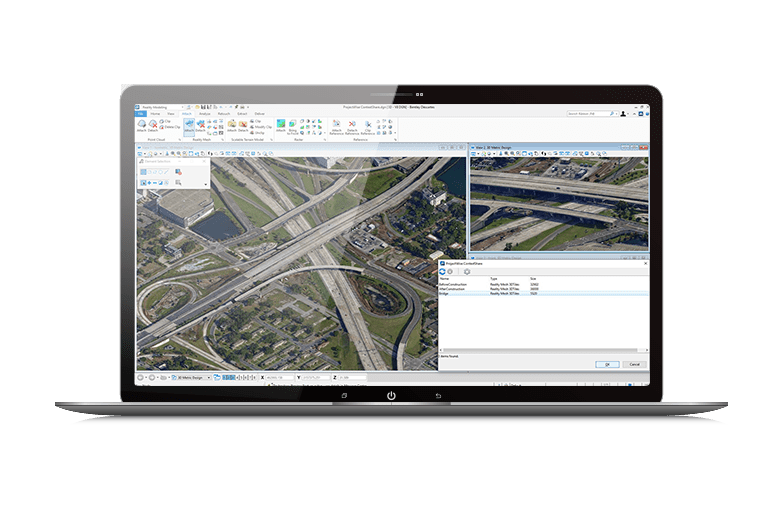Click Detach in the Reality Mesh group
The height and width of the screenshot is (508, 782).
(x=201, y=126)
